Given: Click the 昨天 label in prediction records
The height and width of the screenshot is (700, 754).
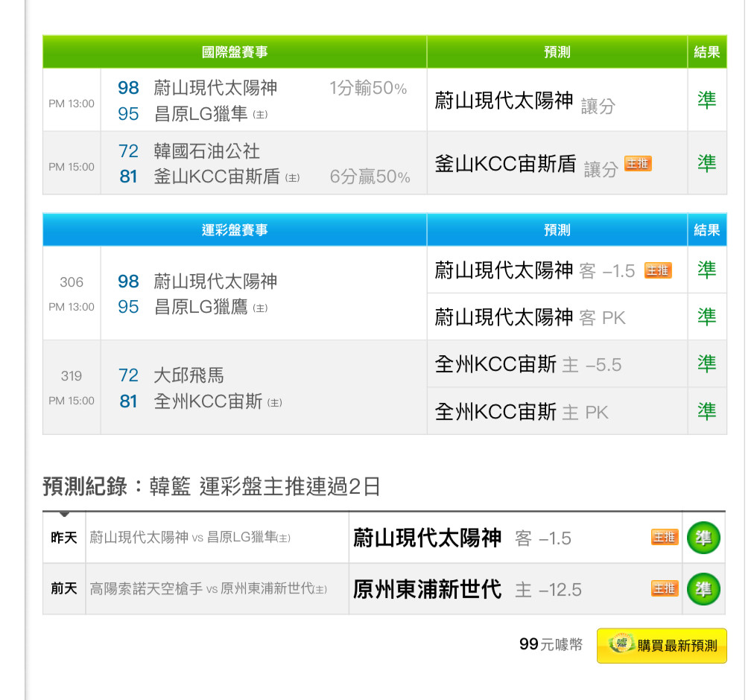Looking at the screenshot, I should click(x=64, y=538).
